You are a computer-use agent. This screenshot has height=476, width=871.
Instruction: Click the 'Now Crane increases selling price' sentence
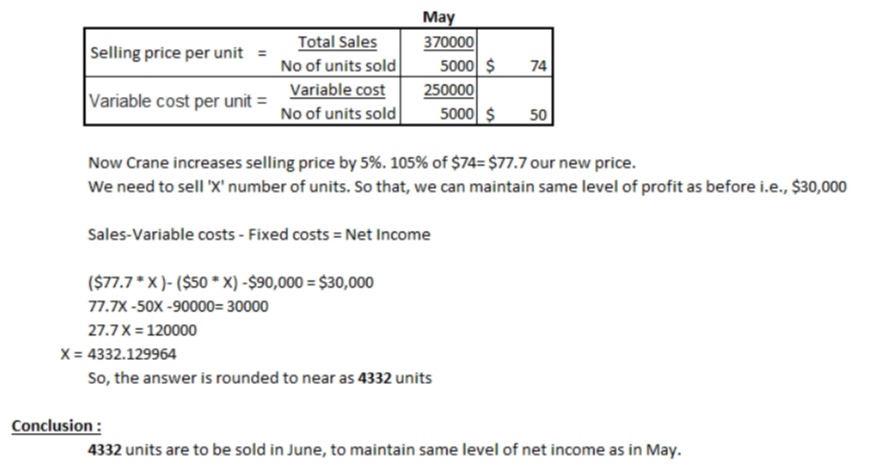(362, 163)
